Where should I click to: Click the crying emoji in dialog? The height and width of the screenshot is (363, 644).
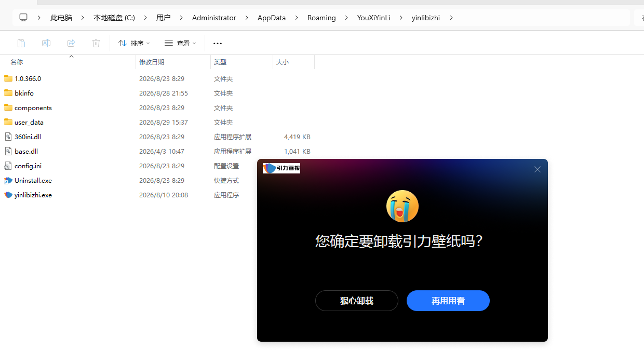click(x=403, y=206)
